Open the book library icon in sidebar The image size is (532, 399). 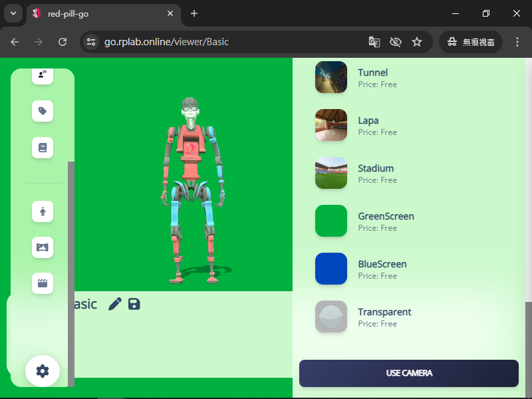(x=43, y=148)
